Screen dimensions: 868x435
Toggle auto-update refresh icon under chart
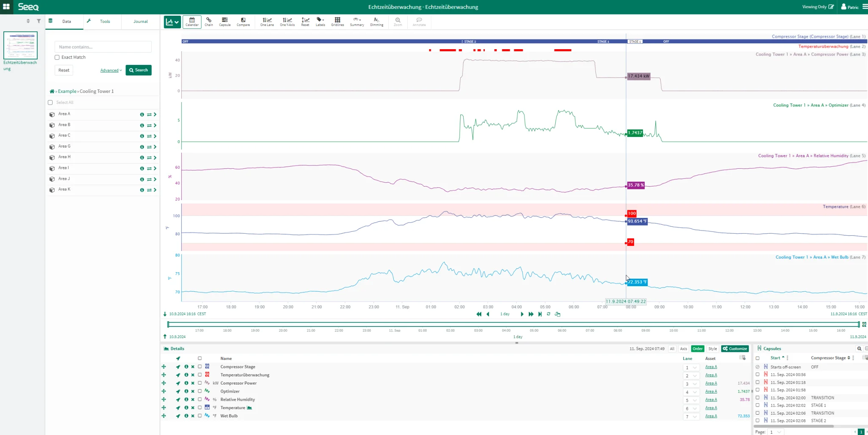548,314
